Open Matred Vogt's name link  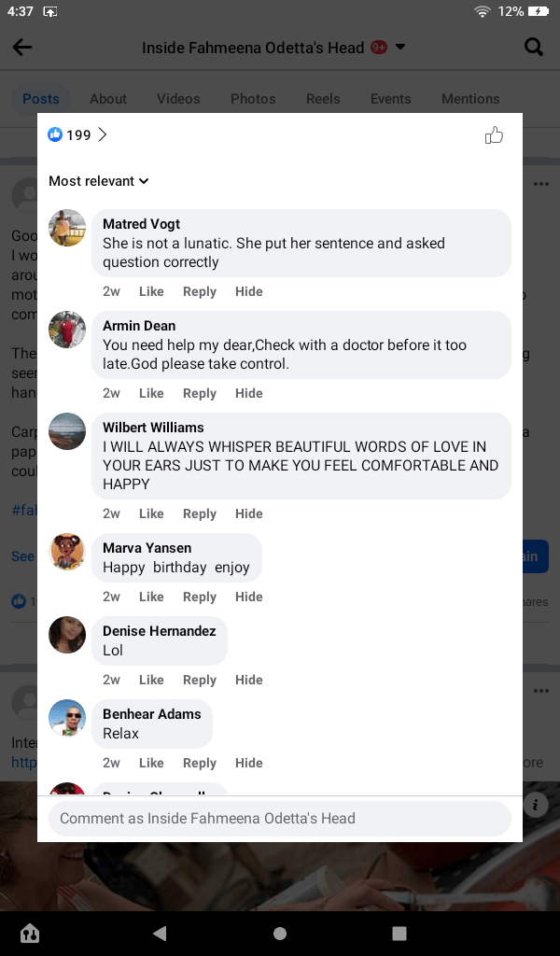141,224
